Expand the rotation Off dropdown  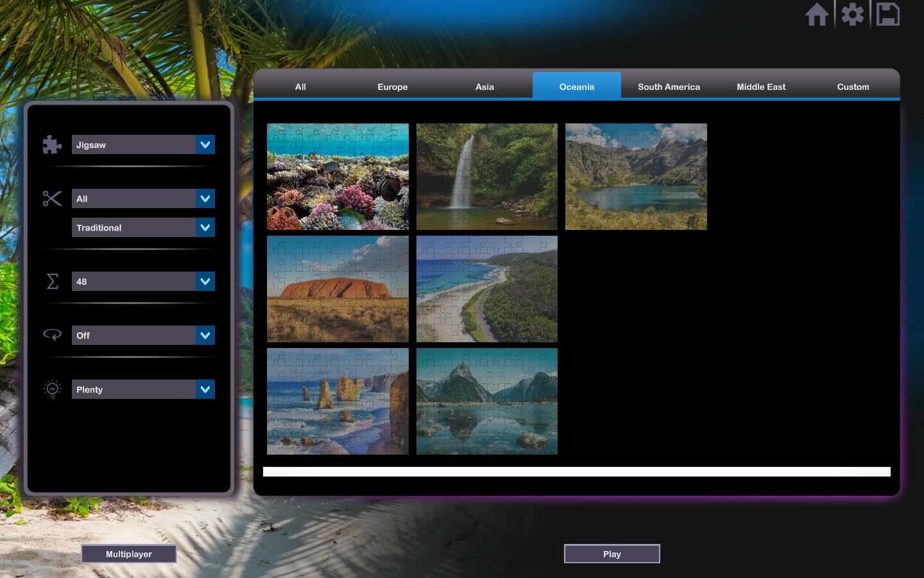coord(143,335)
